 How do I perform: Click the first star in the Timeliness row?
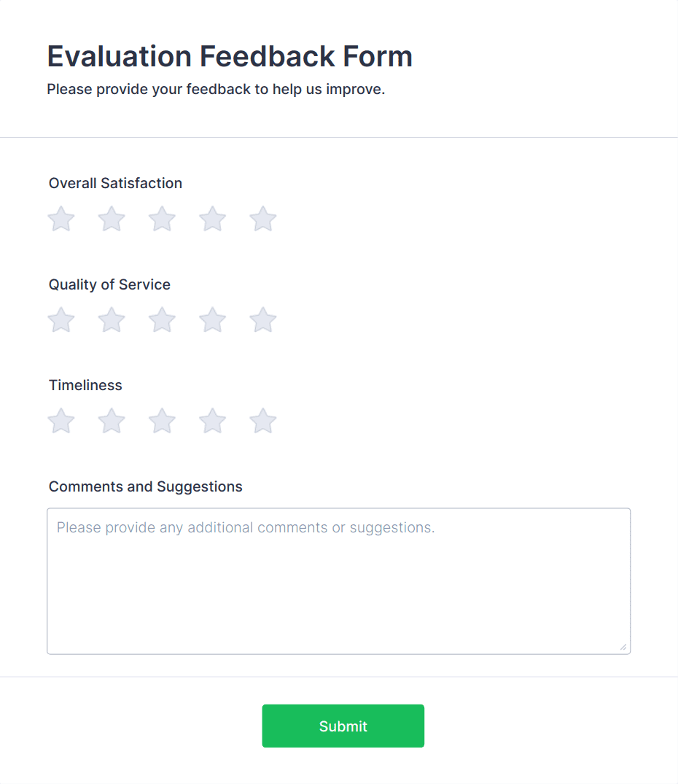click(x=61, y=421)
